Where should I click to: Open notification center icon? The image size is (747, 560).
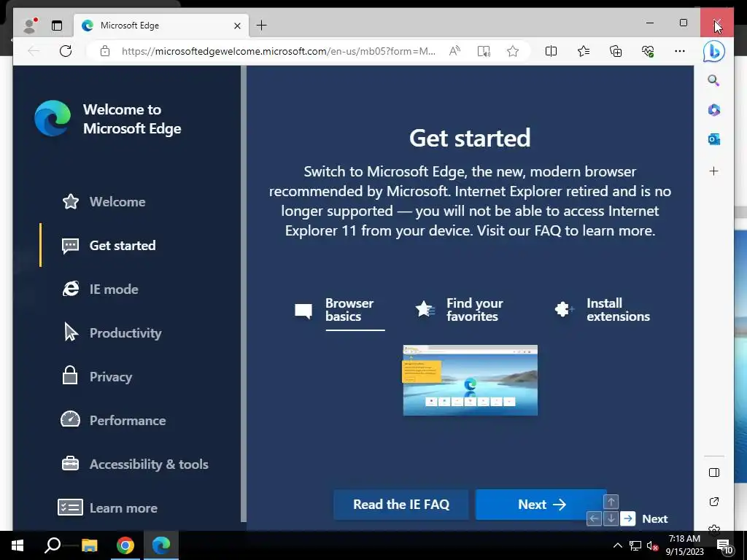(724, 545)
